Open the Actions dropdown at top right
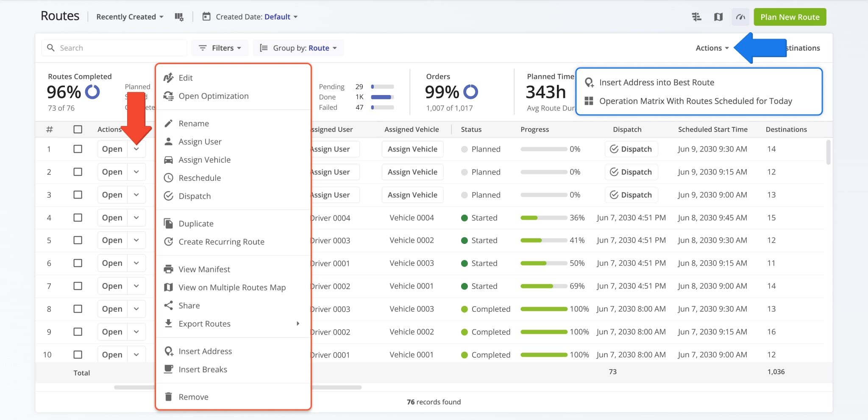 [712, 48]
